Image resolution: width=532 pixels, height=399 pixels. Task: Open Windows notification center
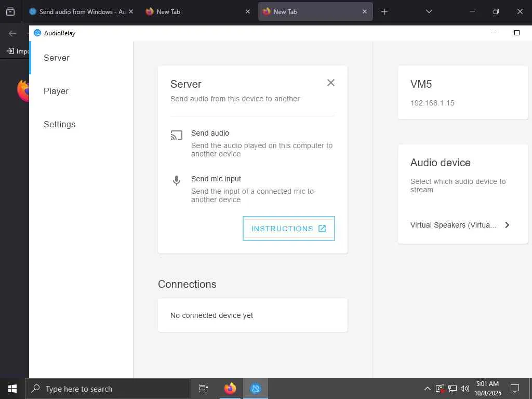pyautogui.click(x=515, y=389)
